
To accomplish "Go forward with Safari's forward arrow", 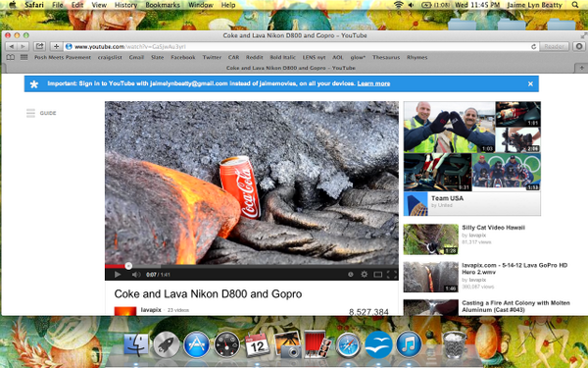I will (x=23, y=46).
